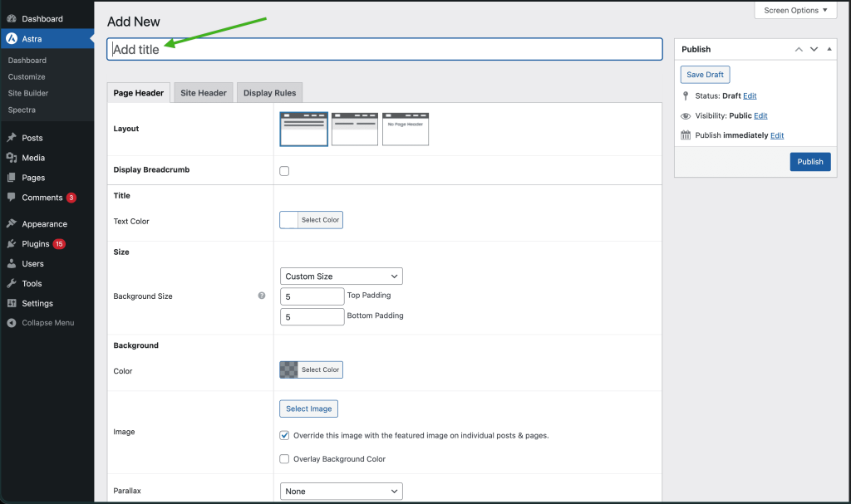Open the Parallax dropdown

(x=341, y=491)
